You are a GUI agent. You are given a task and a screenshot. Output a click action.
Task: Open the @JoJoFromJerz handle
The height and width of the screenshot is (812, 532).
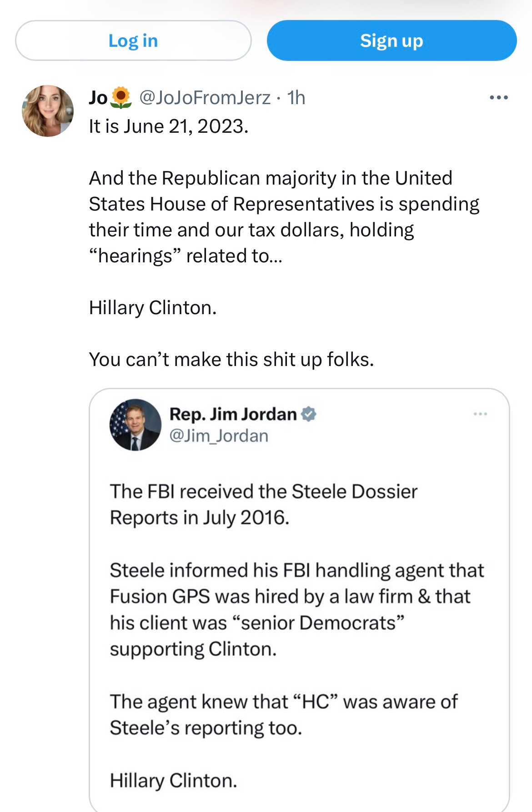pos(205,98)
